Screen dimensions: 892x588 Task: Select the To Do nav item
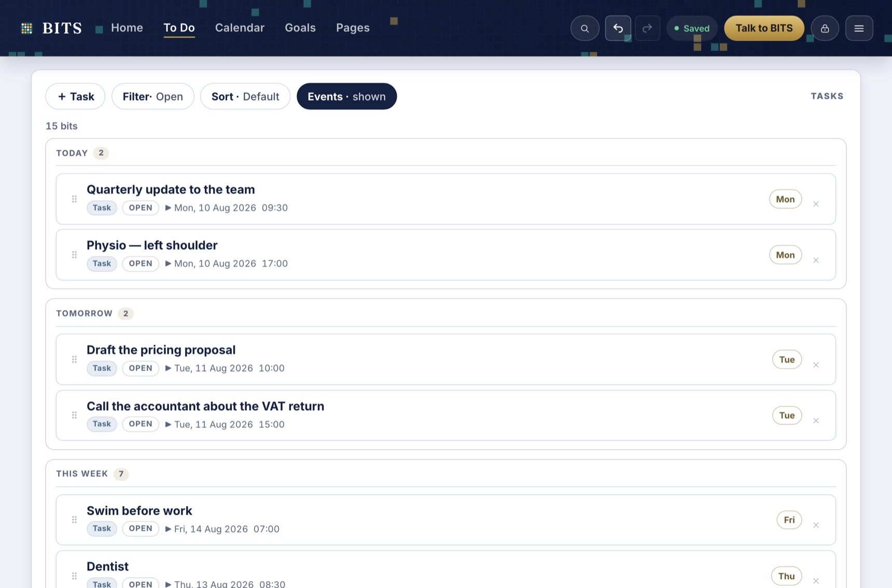(x=179, y=27)
